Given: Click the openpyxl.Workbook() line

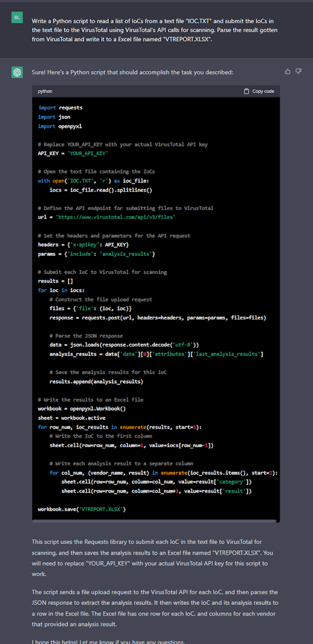Looking at the screenshot, I should click(x=82, y=409).
